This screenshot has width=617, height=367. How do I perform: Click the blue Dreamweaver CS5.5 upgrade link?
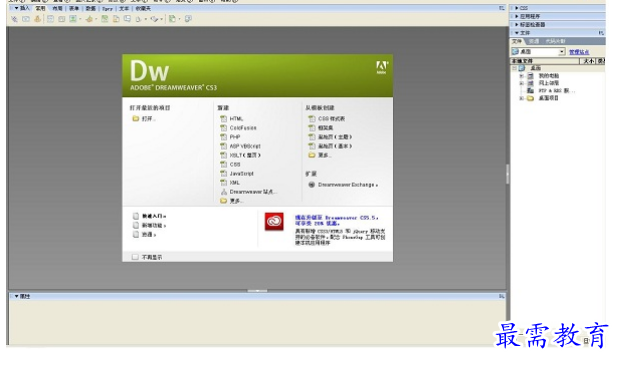337,220
